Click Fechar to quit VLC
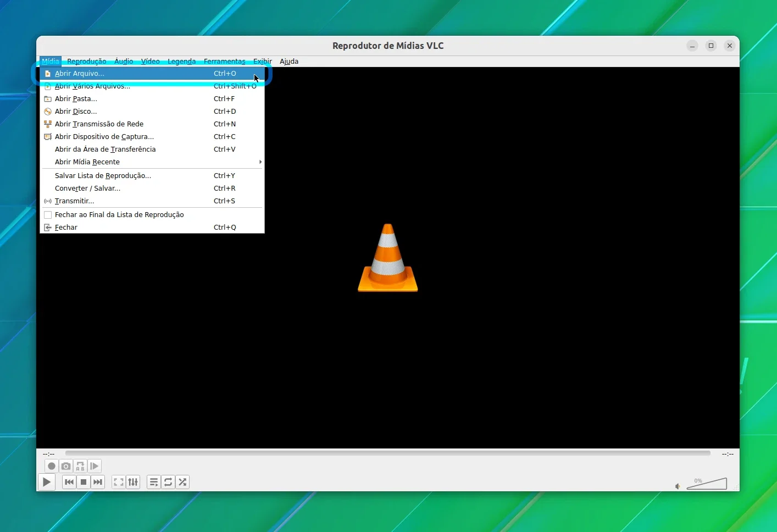 [x=152, y=227]
